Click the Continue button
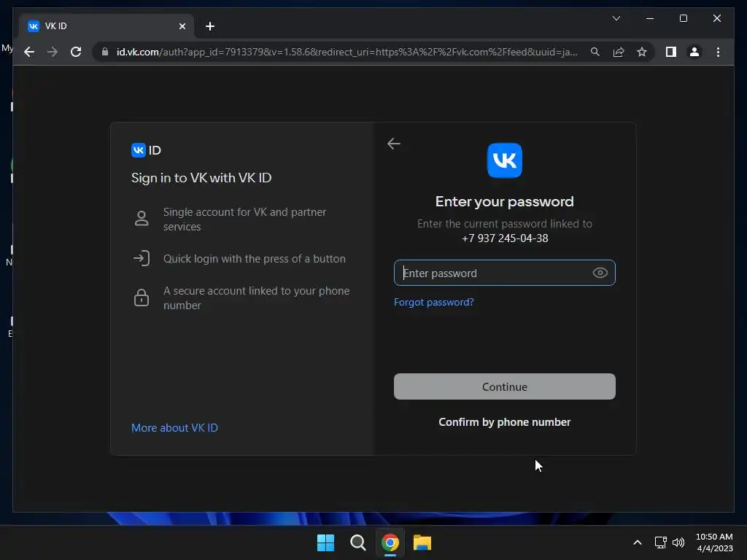The image size is (747, 560). pyautogui.click(x=505, y=386)
